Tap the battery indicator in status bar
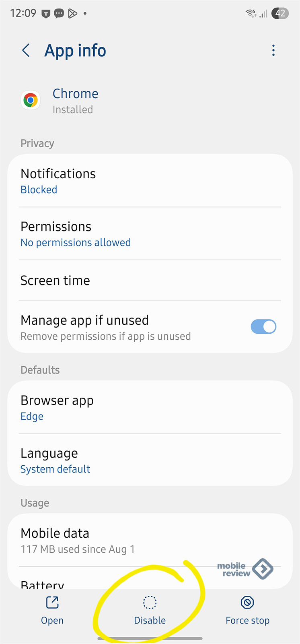The width and height of the screenshot is (300, 644). point(280,14)
